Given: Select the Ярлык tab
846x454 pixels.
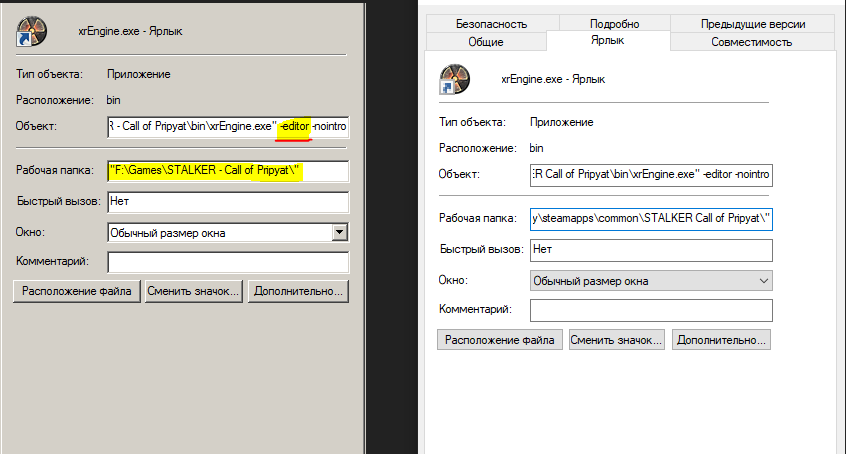Looking at the screenshot, I should pyautogui.click(x=608, y=40).
